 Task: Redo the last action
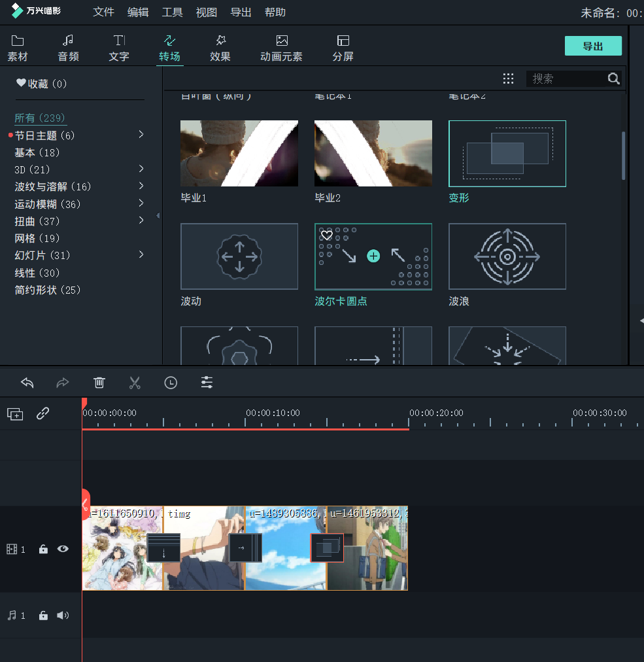63,382
